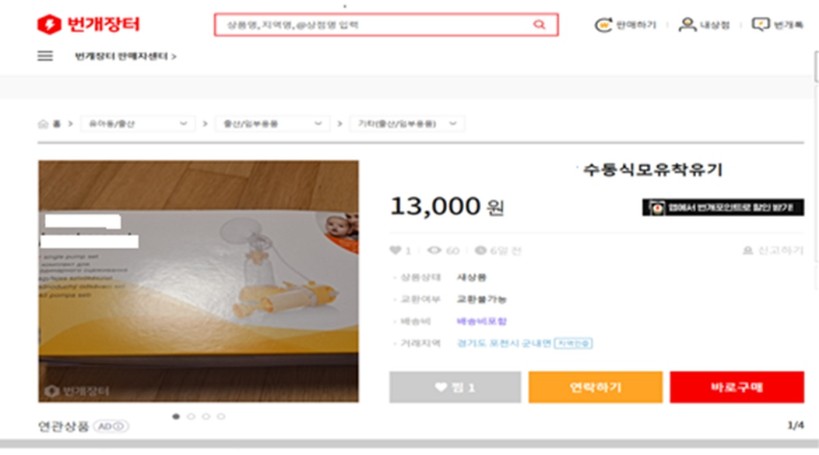Click the app 번개포인트 discount banner
The image size is (819, 455).
click(723, 208)
